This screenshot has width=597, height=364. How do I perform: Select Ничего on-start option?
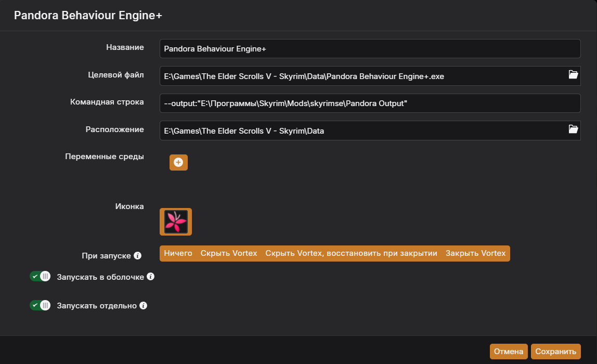coord(178,253)
